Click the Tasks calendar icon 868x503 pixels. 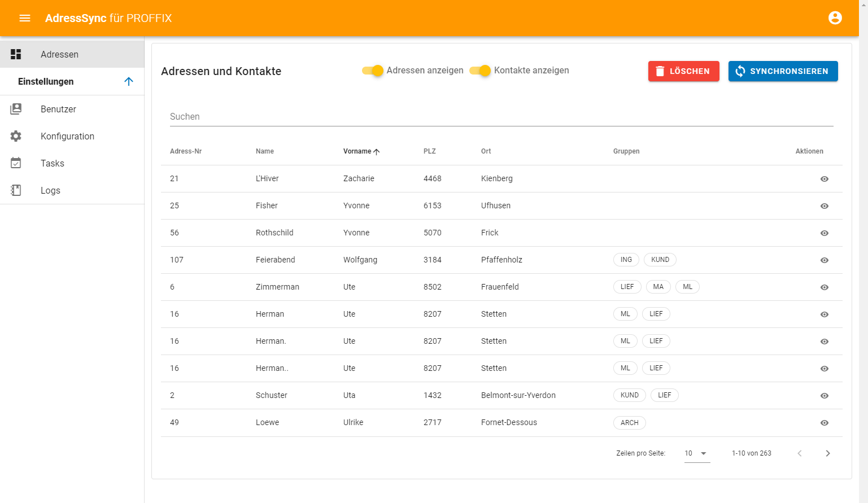(x=16, y=163)
